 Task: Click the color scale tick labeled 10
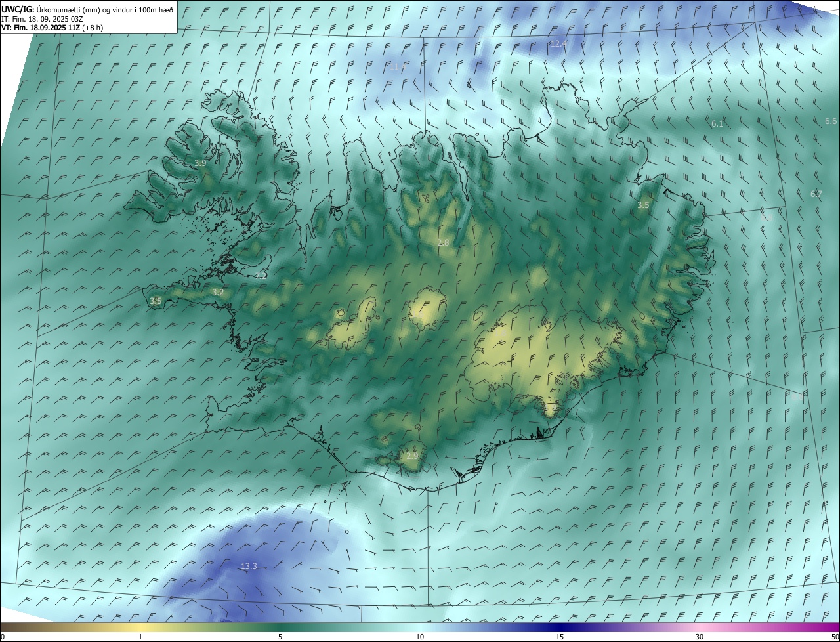pyautogui.click(x=420, y=637)
